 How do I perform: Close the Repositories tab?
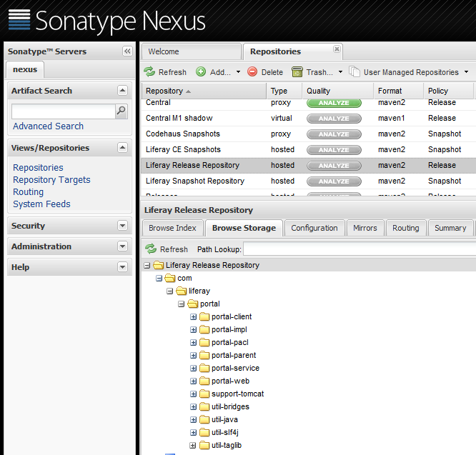tap(337, 49)
